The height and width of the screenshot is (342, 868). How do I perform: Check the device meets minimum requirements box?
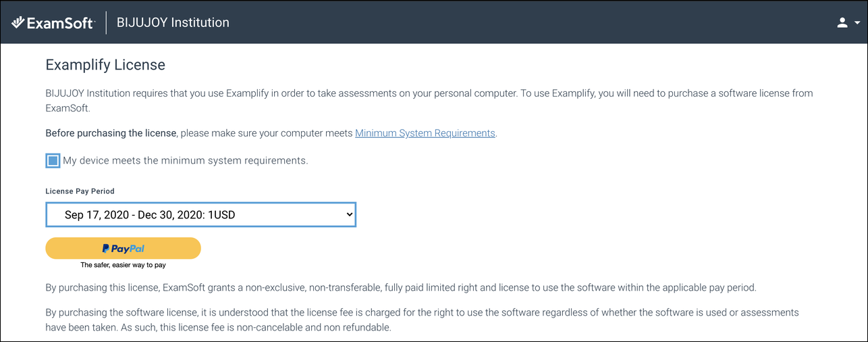point(53,161)
